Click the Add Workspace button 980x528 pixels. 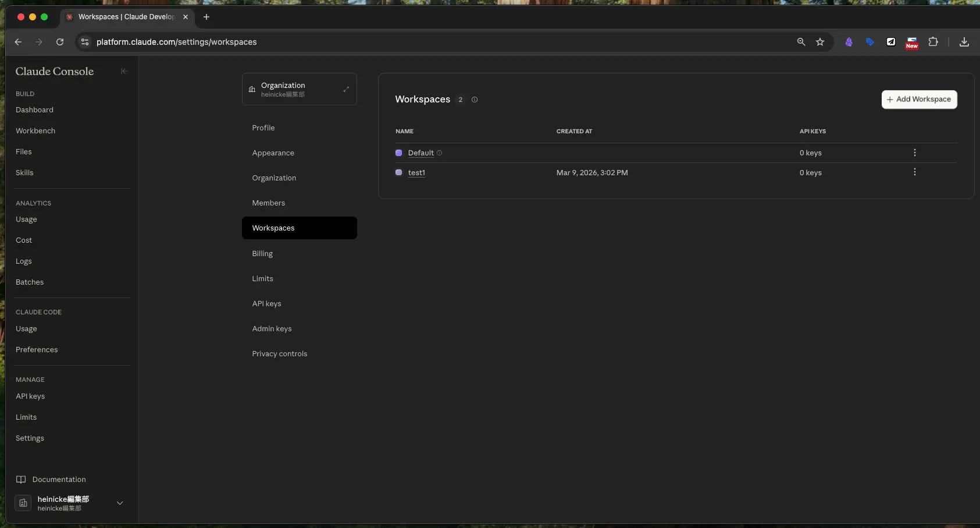click(919, 100)
